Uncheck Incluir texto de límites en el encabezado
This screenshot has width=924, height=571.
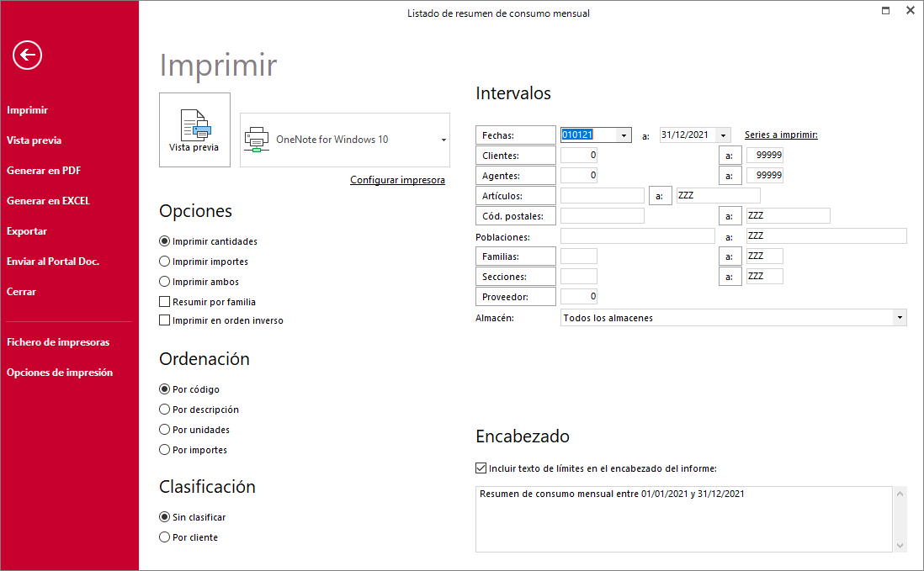[x=481, y=468]
